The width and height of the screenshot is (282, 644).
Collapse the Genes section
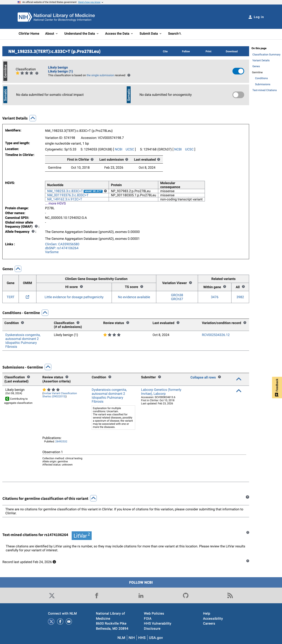18,269
